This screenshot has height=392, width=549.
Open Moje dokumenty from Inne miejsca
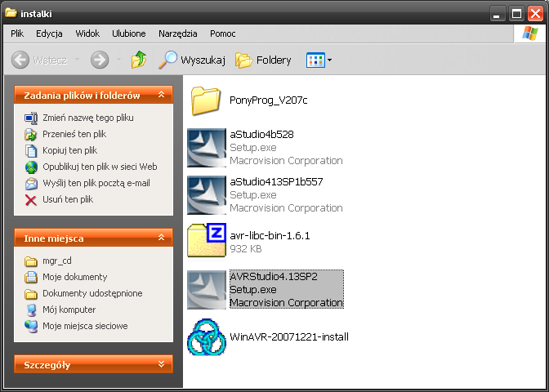[x=74, y=277]
